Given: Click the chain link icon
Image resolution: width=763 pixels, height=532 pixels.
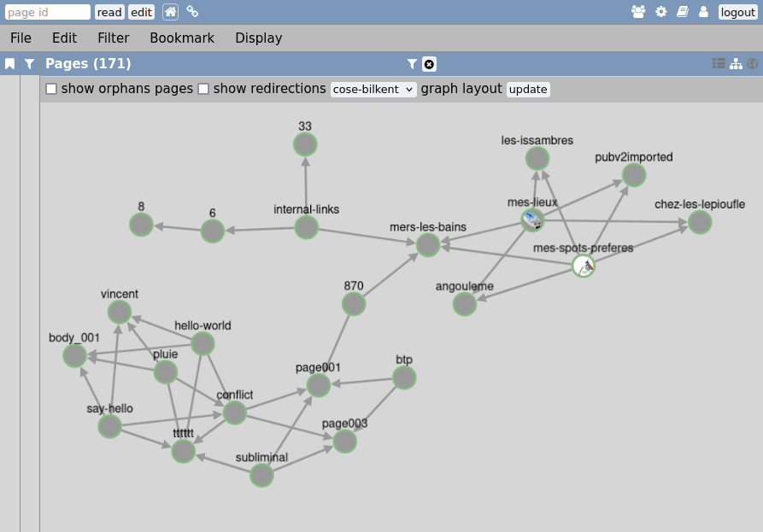Looking at the screenshot, I should coord(192,12).
